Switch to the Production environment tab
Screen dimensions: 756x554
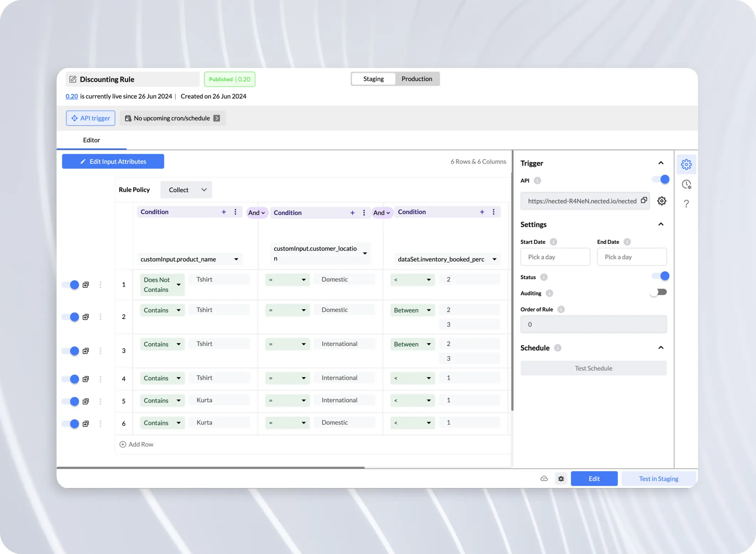tap(417, 79)
